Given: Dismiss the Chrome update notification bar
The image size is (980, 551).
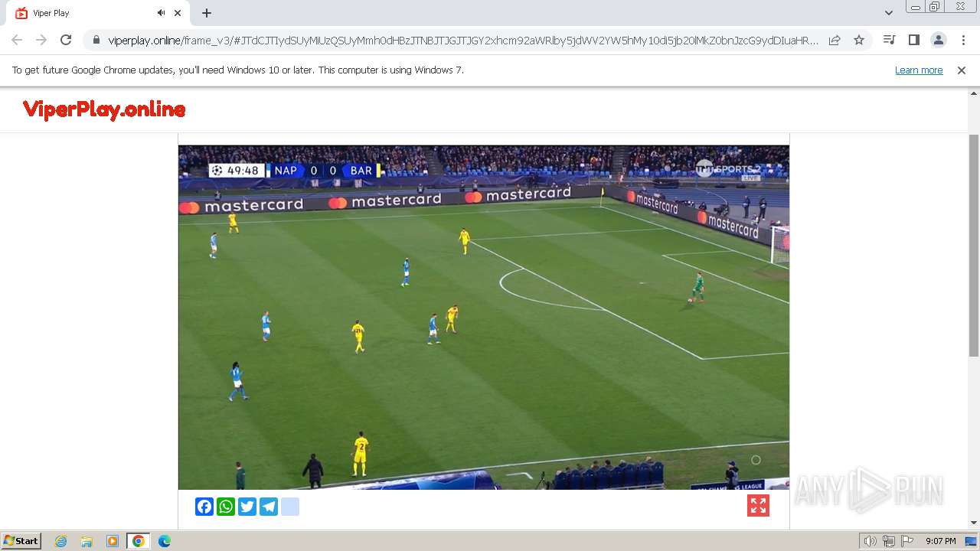Looking at the screenshot, I should [x=962, y=70].
